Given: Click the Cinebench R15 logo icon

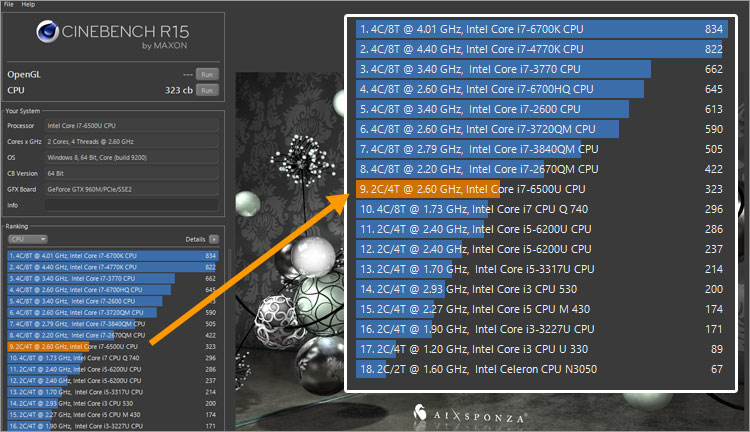Looking at the screenshot, I should (47, 32).
